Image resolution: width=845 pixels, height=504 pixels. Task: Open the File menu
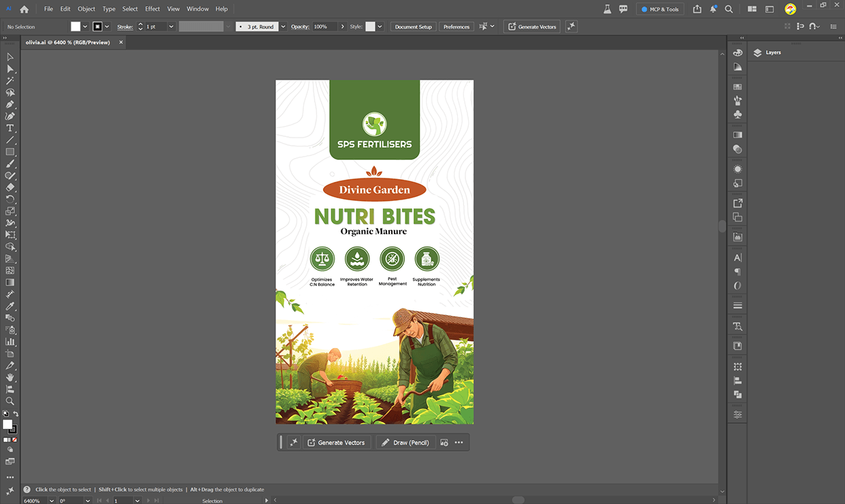coord(48,9)
